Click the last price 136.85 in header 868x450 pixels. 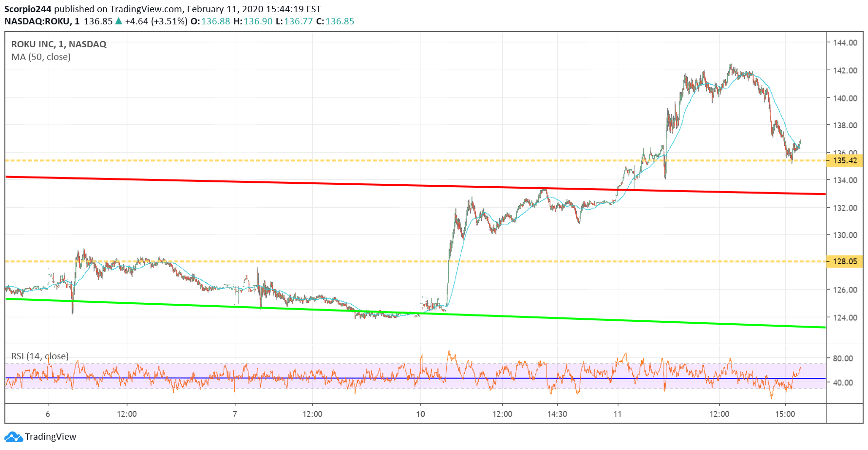click(x=98, y=21)
